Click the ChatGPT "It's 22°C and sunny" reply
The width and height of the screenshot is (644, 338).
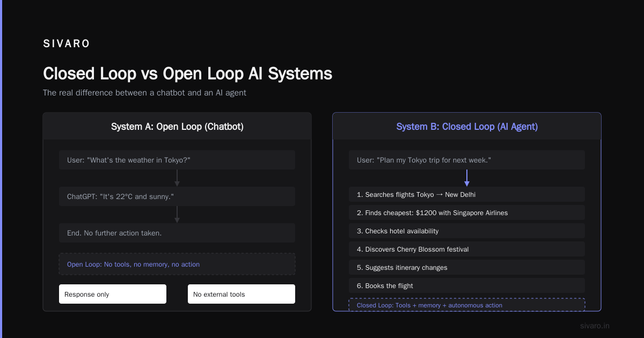coord(177,196)
